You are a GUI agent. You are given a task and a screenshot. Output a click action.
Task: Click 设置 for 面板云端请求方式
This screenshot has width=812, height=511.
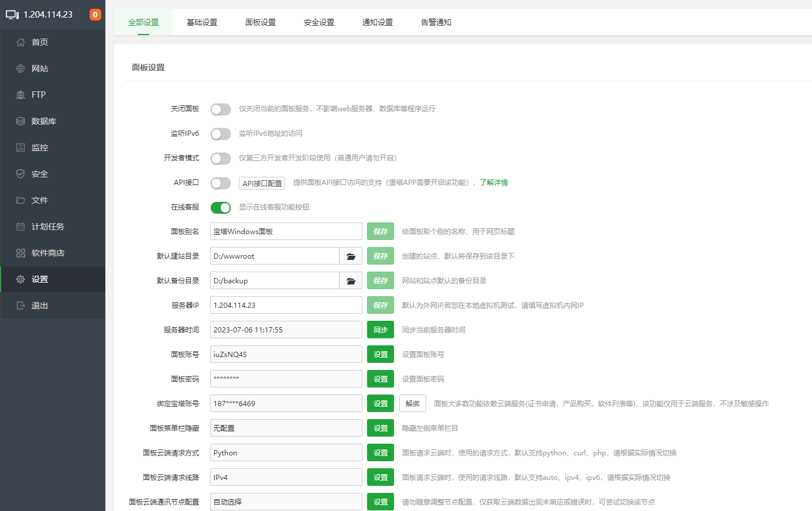click(x=381, y=453)
